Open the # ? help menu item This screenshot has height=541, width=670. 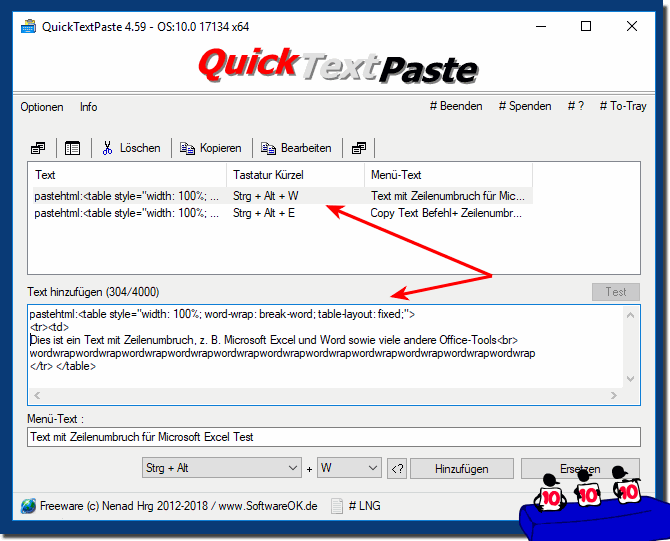click(x=576, y=106)
